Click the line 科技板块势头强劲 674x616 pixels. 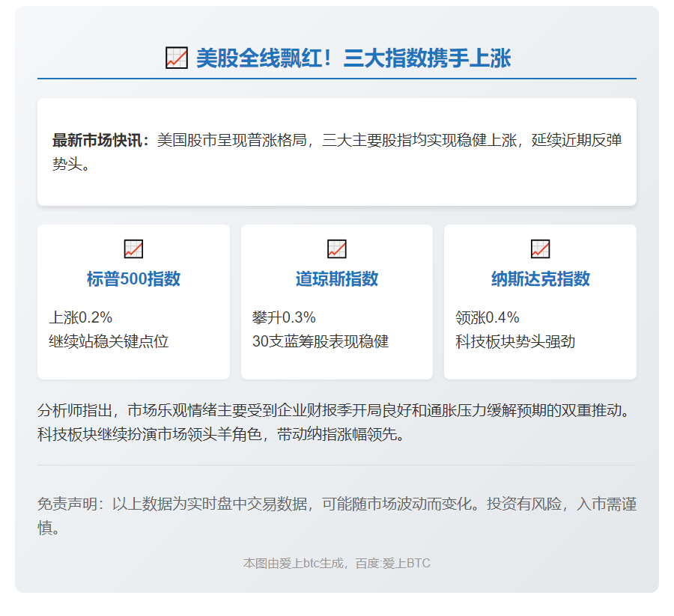515,341
